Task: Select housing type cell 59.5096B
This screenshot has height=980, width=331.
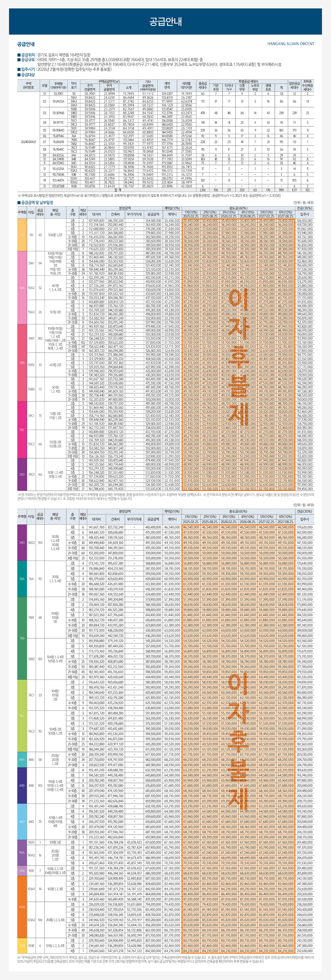Action: coord(58,113)
